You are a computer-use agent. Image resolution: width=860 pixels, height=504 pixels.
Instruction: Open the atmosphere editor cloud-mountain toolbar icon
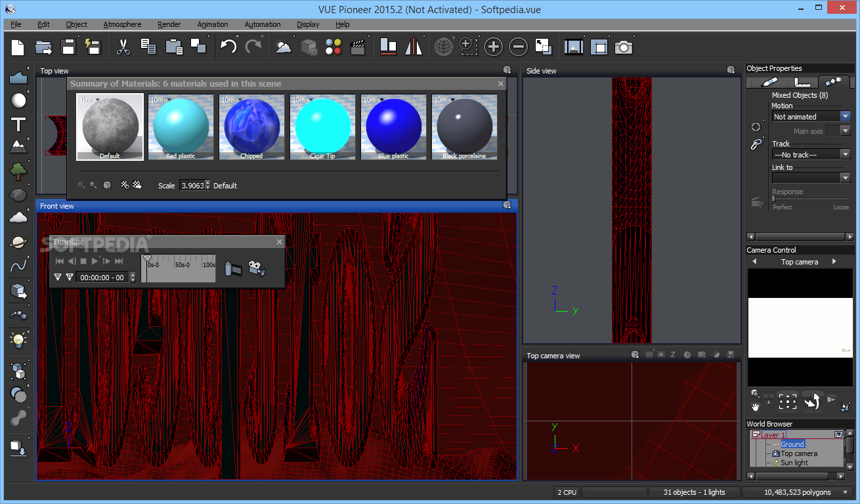click(284, 47)
